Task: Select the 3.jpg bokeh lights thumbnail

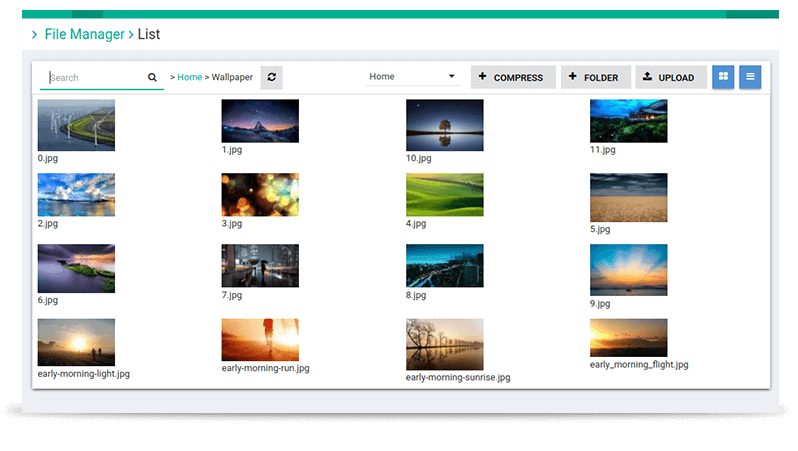Action: pos(260,195)
